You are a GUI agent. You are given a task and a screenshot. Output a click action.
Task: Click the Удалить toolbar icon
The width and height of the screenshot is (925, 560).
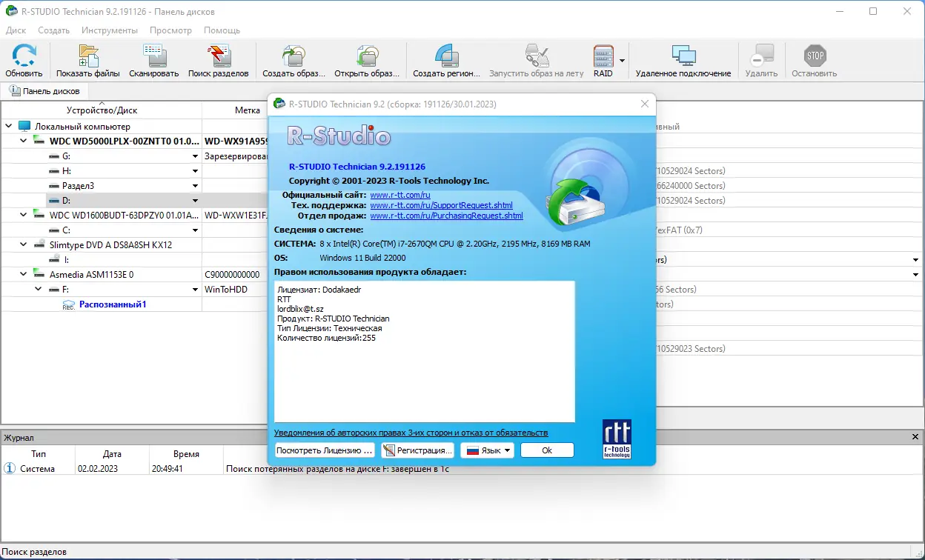click(x=761, y=59)
